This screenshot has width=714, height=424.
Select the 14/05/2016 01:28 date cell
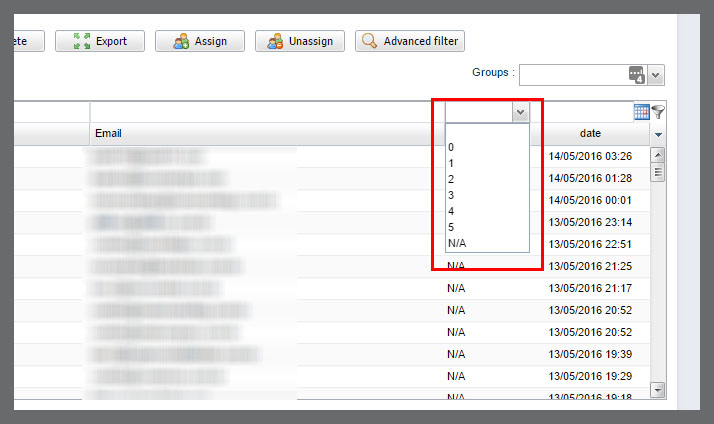click(x=590, y=178)
